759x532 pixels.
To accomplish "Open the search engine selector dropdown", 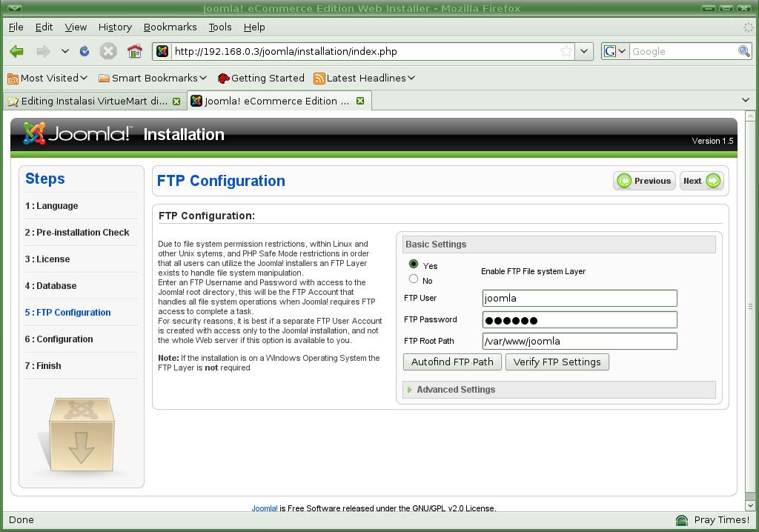I will coord(614,51).
